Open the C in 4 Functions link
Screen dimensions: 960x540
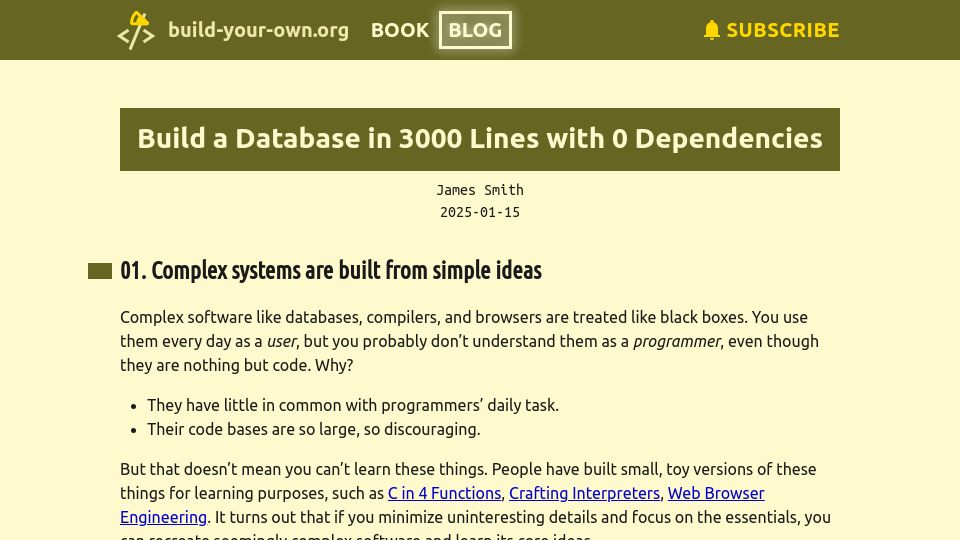pyautogui.click(x=444, y=493)
